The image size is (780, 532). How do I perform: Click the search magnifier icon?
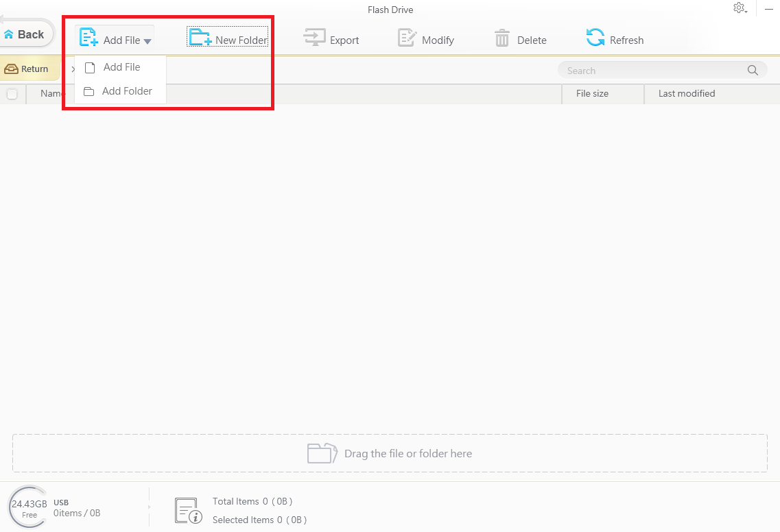pos(753,71)
